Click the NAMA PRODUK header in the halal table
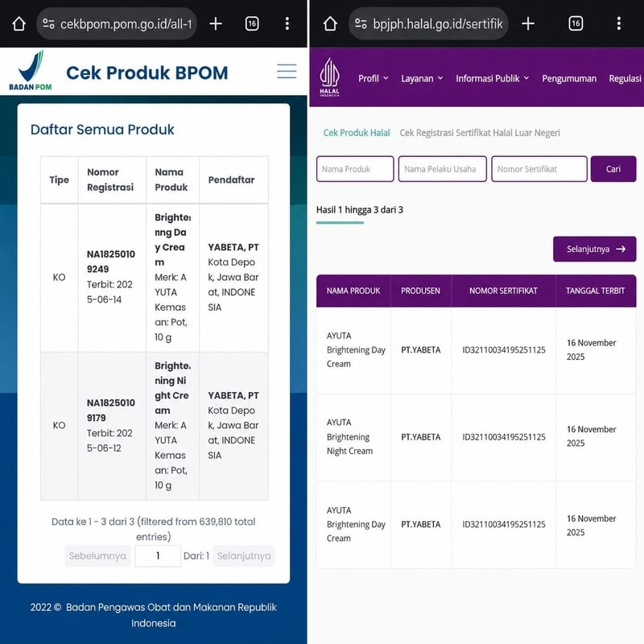 (353, 291)
